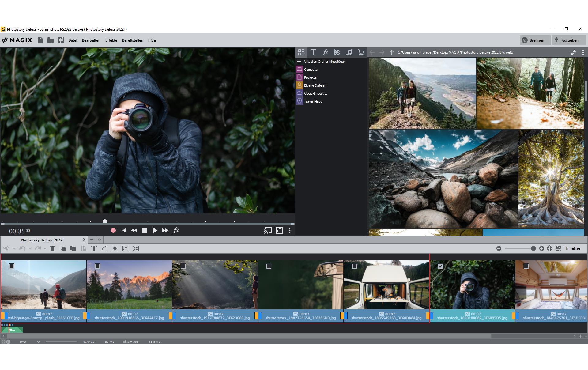This screenshot has width=588, height=370.
Task: Open the dropdown arrow next to project tab plus
Action: [x=99, y=240]
